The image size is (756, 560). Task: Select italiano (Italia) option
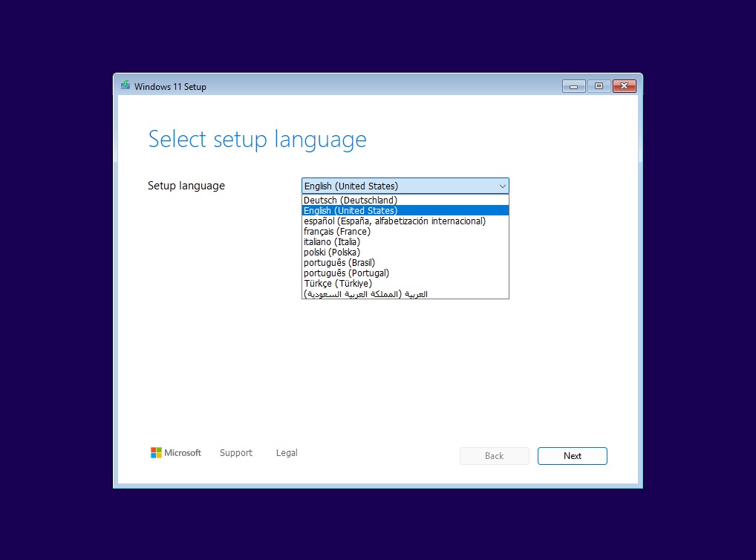click(405, 241)
